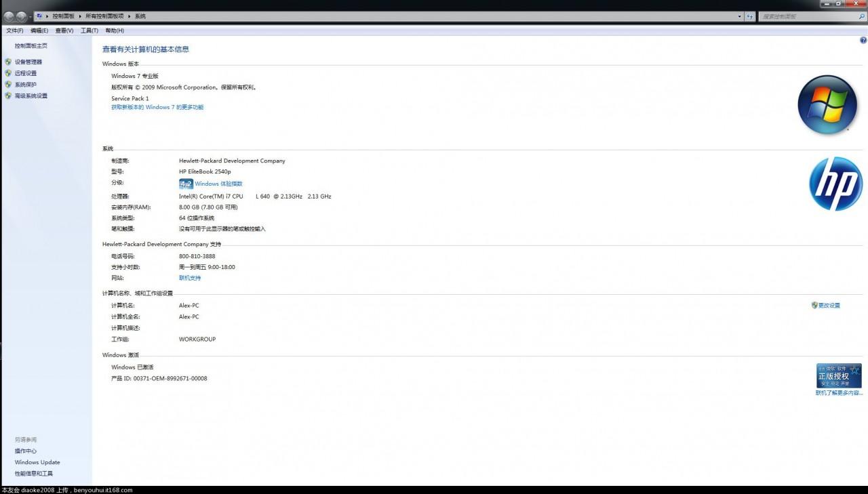
Task: Click the HP EliteBook 2540p model text
Action: tap(205, 172)
